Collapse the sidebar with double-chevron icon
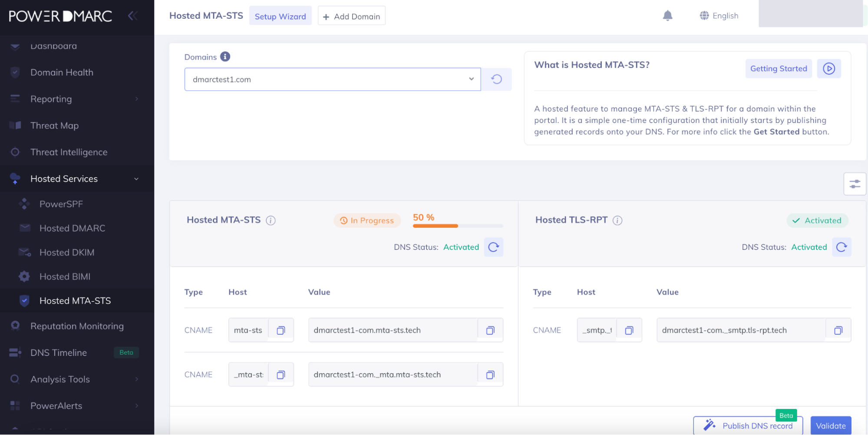This screenshot has width=868, height=435. point(133,16)
